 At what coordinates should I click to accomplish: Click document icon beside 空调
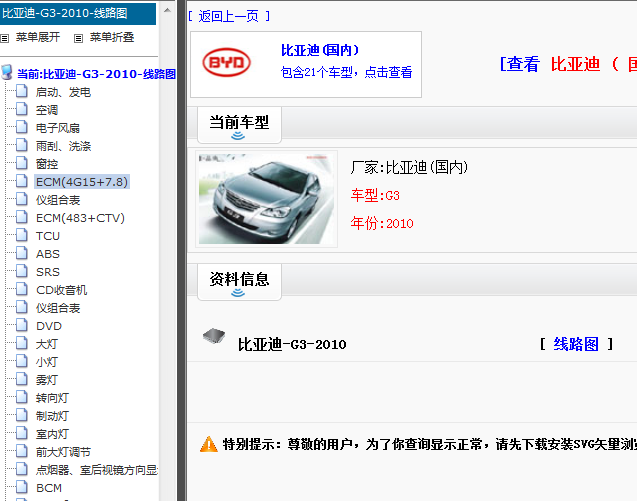point(22,109)
